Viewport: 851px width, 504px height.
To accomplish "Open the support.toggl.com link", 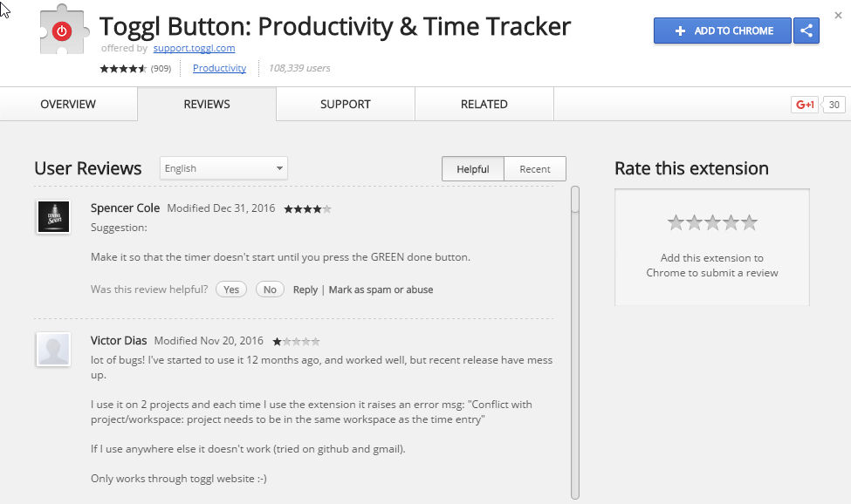I will pyautogui.click(x=194, y=48).
